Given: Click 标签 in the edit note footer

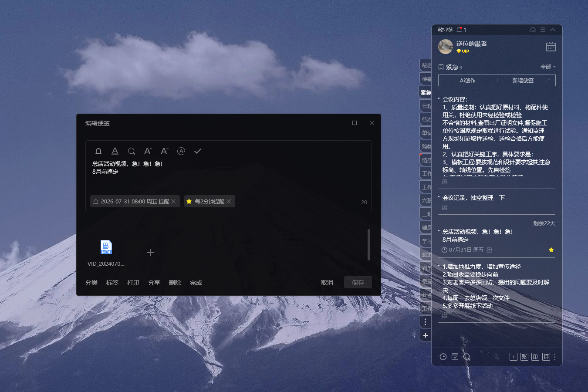Looking at the screenshot, I should coord(112,283).
